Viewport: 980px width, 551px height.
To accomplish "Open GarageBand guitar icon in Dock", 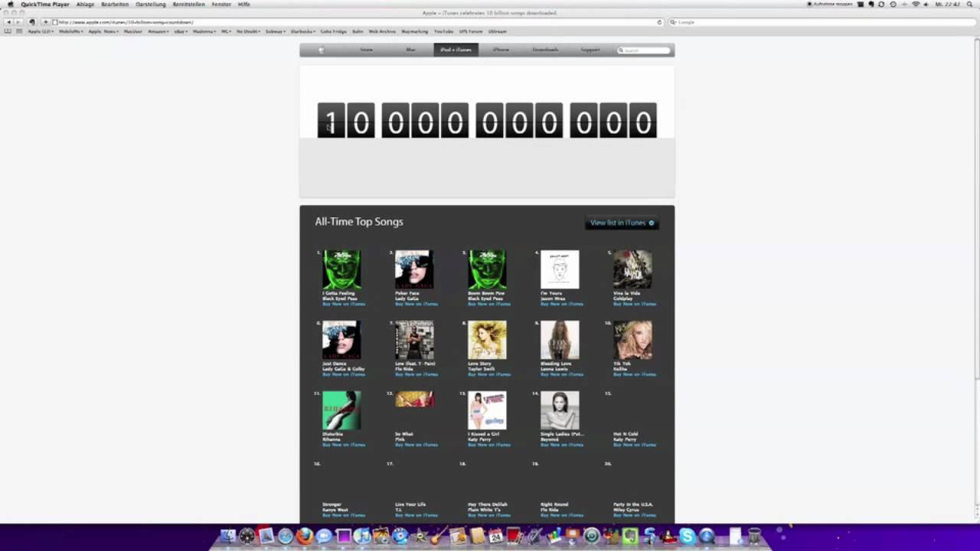I will pyautogui.click(x=438, y=536).
